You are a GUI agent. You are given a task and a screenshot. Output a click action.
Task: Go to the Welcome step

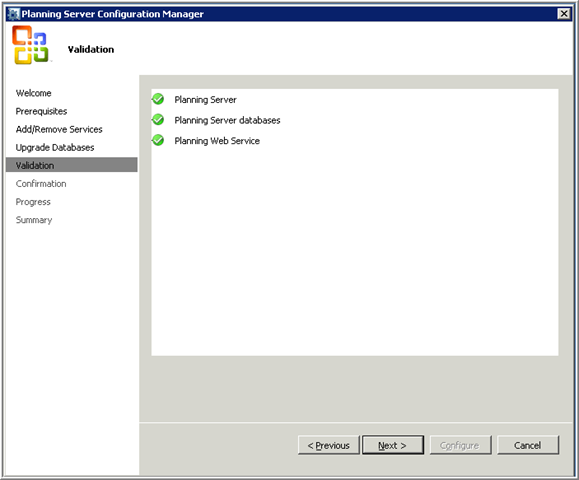tap(34, 93)
